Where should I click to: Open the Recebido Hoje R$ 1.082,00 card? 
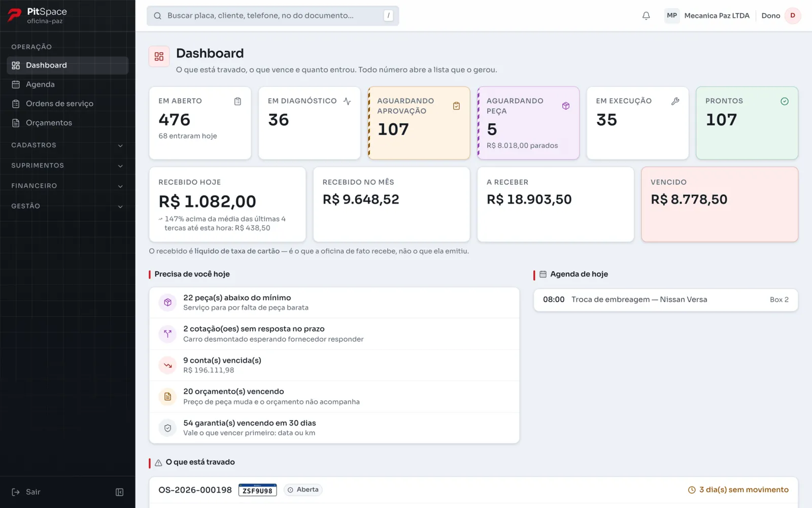point(227,205)
